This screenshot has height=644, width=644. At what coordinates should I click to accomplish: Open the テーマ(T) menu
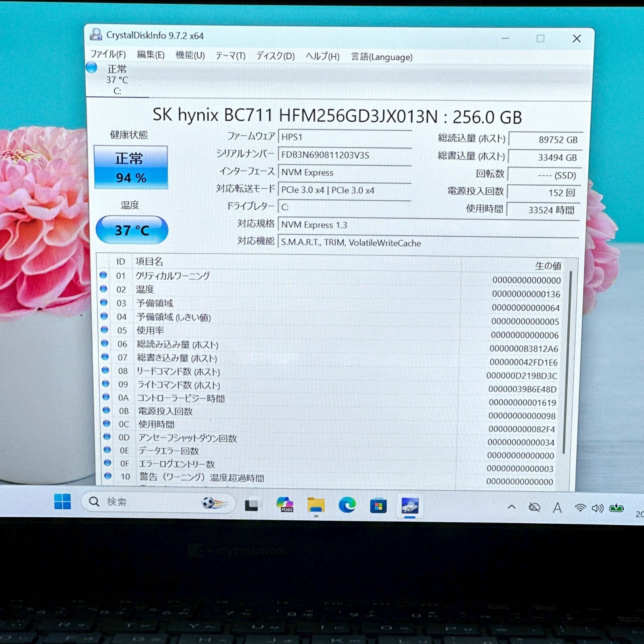[x=230, y=56]
